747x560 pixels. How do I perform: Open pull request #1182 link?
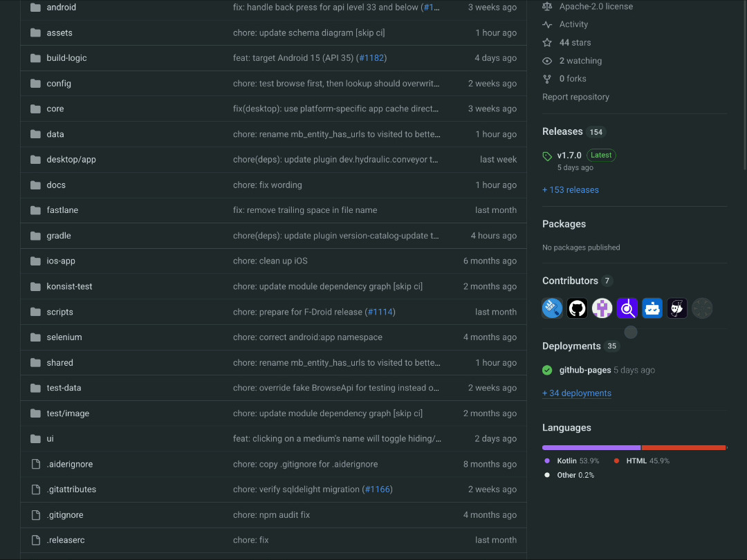[371, 58]
